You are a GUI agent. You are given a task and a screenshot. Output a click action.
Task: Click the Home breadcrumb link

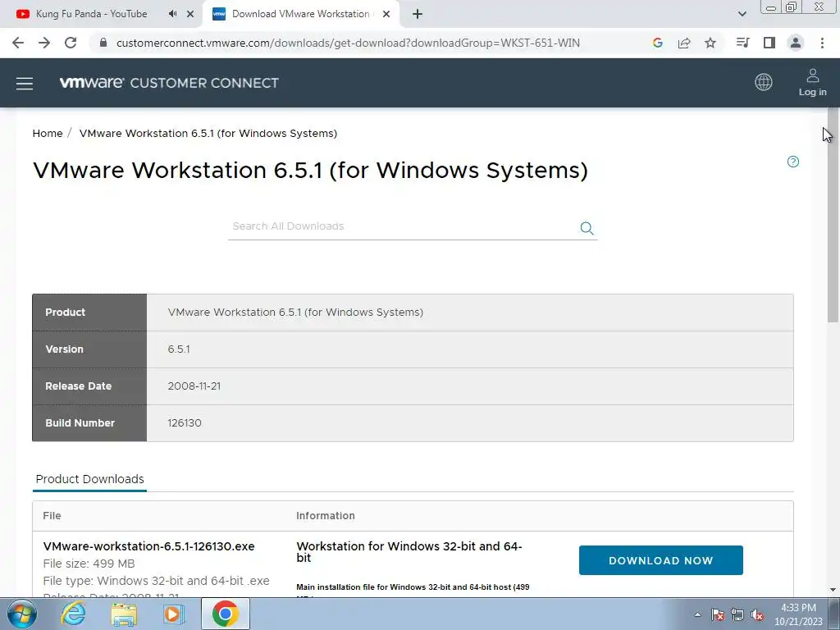[48, 134]
